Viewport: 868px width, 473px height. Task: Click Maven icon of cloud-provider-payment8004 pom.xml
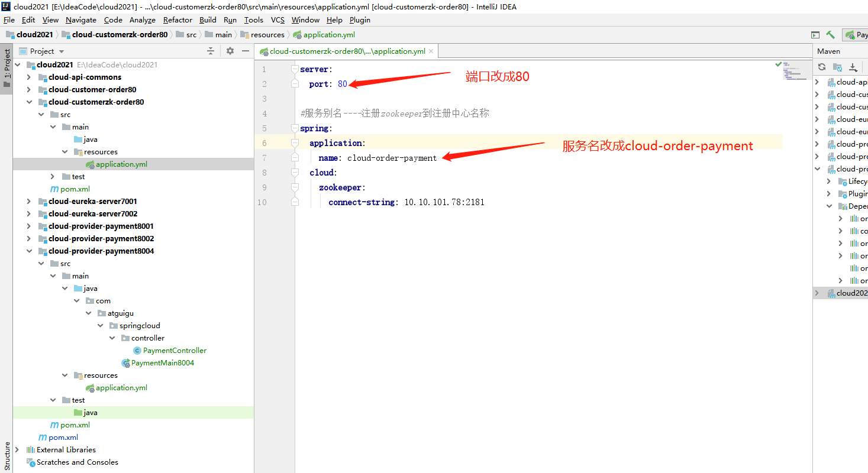click(54, 425)
